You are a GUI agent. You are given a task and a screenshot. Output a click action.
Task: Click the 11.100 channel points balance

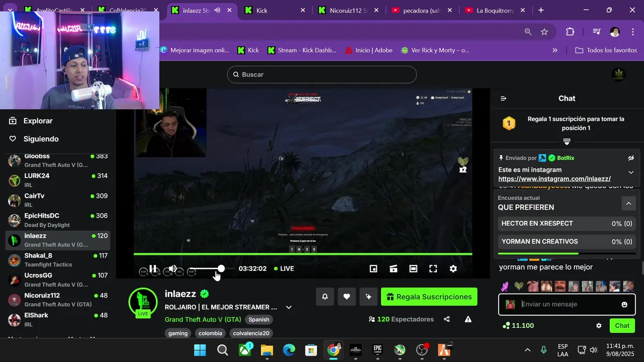click(x=518, y=326)
